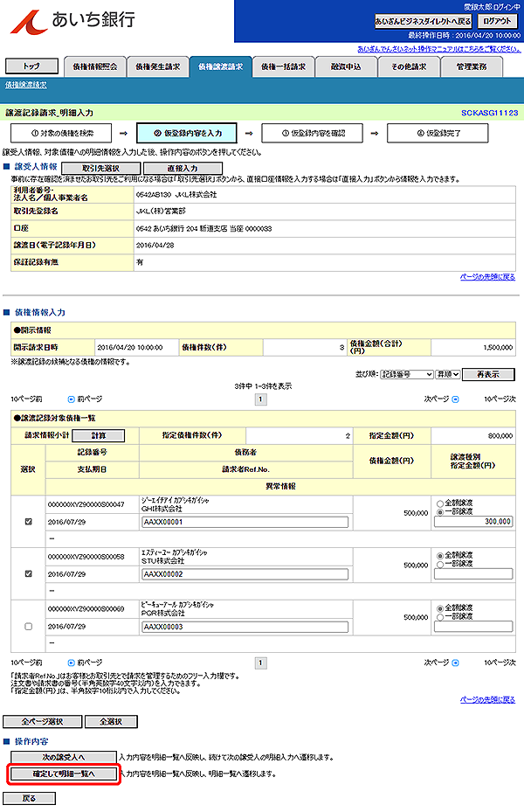Click the bottom 次ページ arrow icon
Viewport: 524px width, 812px height.
tap(455, 663)
